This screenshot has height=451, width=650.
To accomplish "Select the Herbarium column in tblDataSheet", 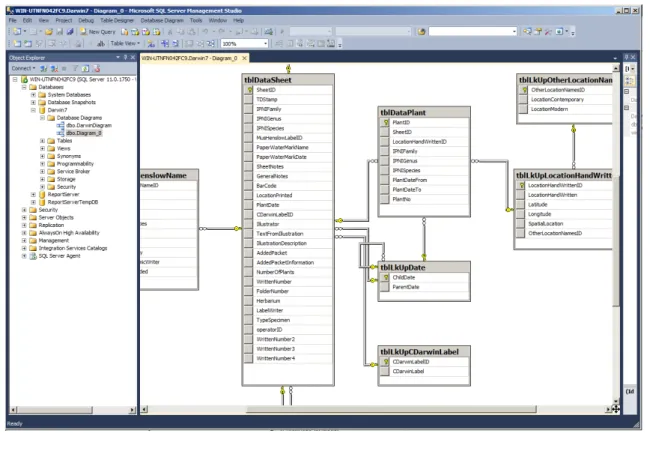I will tap(288, 301).
